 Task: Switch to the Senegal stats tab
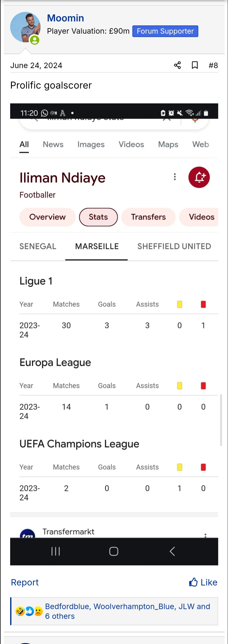(x=38, y=246)
